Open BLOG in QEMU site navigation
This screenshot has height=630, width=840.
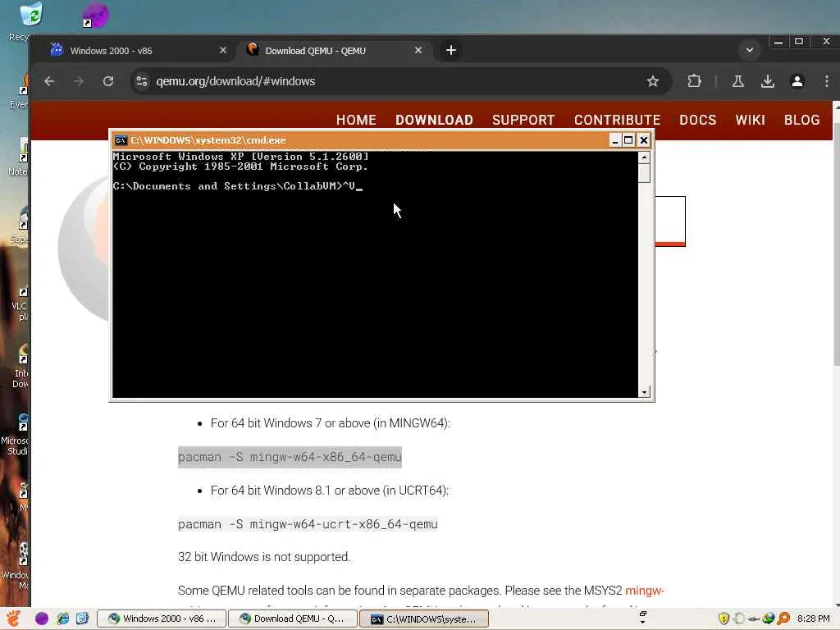[802, 120]
